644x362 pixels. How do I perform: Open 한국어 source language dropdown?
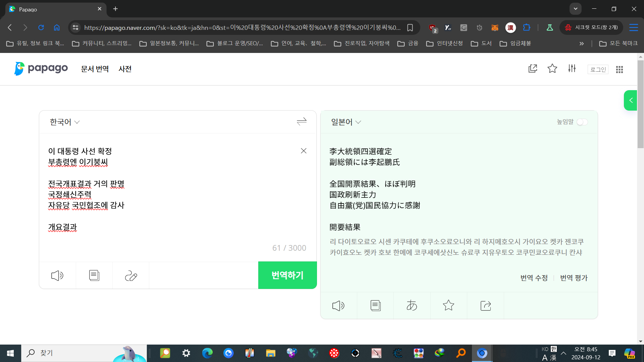coord(65,122)
